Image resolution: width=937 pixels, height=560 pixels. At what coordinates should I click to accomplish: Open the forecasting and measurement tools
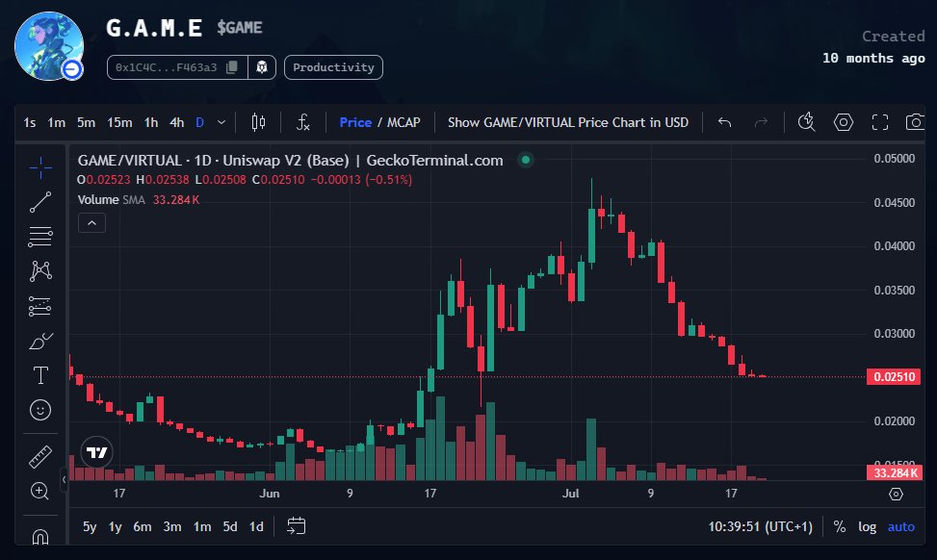click(x=40, y=306)
